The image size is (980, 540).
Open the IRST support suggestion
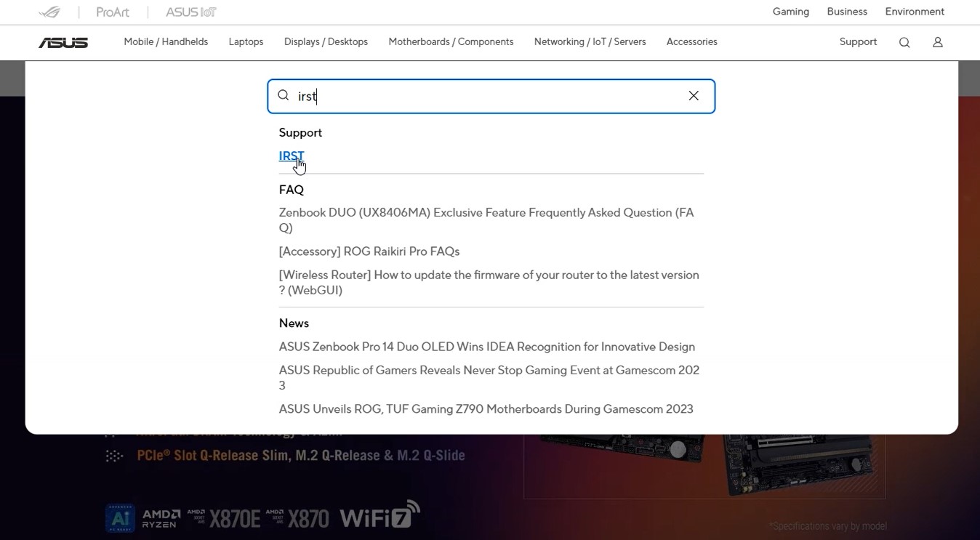[292, 156]
